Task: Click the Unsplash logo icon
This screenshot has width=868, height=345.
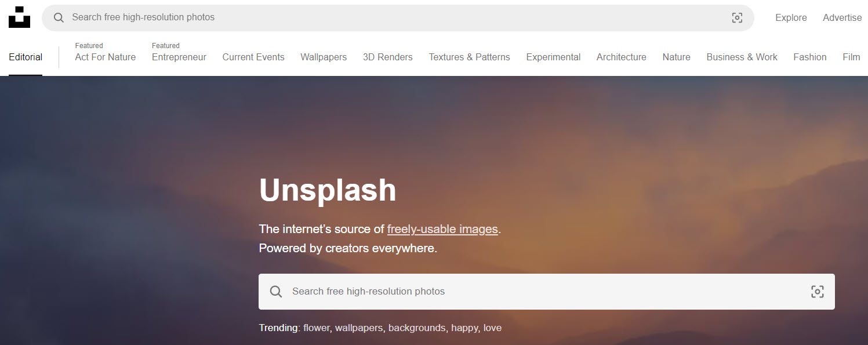Action: coord(19,17)
